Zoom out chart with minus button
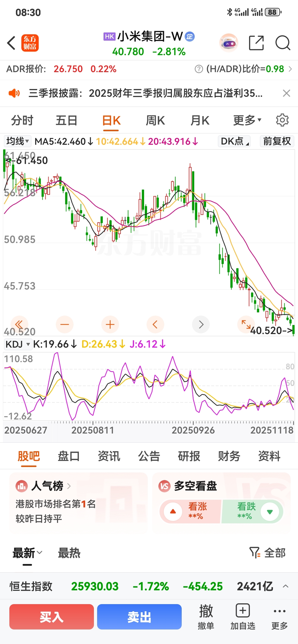This screenshot has width=298, height=644. coord(65,324)
